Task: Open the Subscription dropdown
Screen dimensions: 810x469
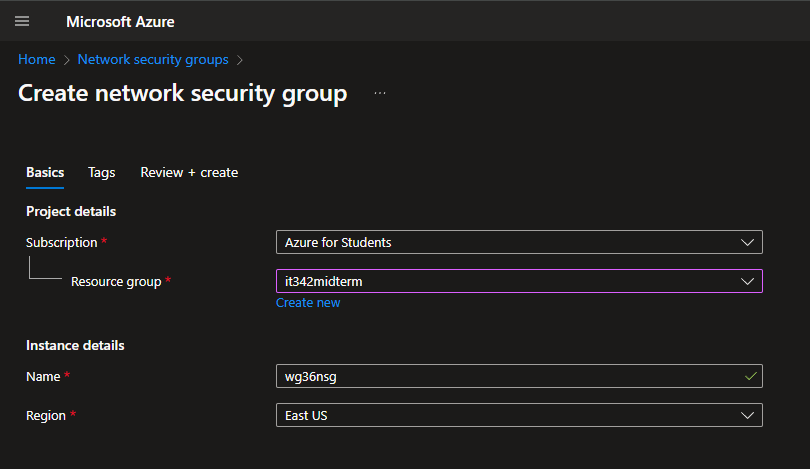Action: [518, 242]
